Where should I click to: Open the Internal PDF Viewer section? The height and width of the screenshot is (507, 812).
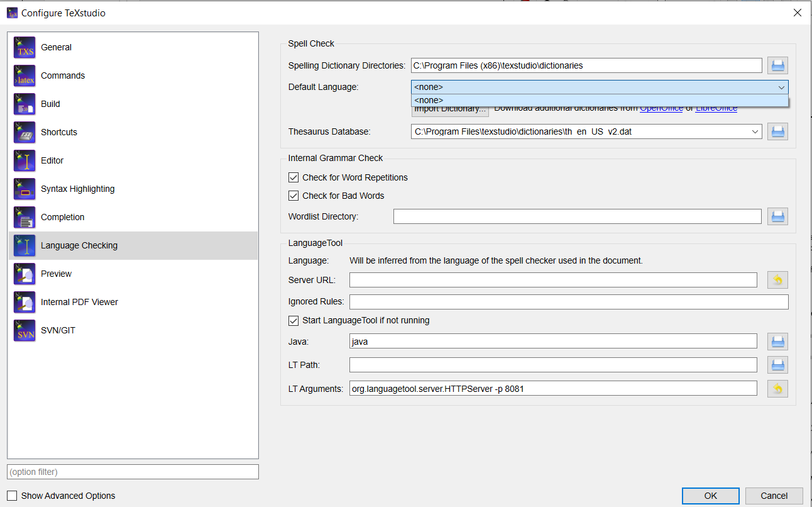click(80, 302)
